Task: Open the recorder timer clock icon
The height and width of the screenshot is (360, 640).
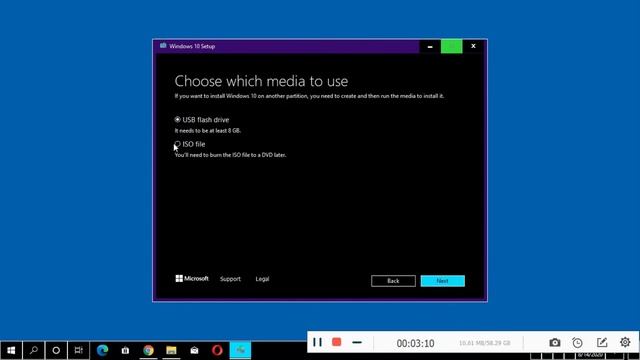Action: click(577, 342)
